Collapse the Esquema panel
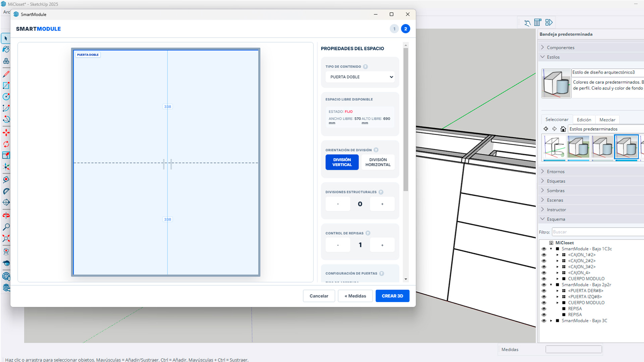 [542, 219]
